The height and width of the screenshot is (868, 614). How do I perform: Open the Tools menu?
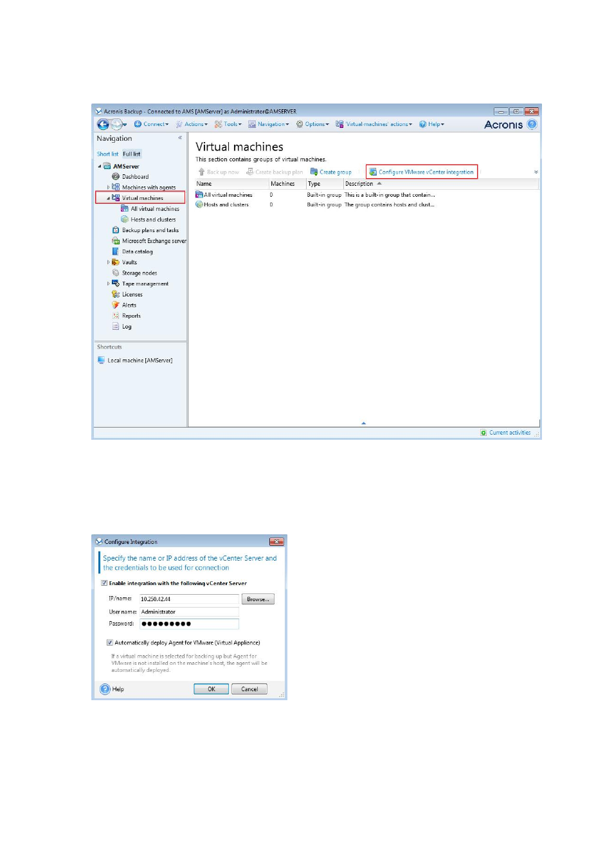tap(228, 124)
